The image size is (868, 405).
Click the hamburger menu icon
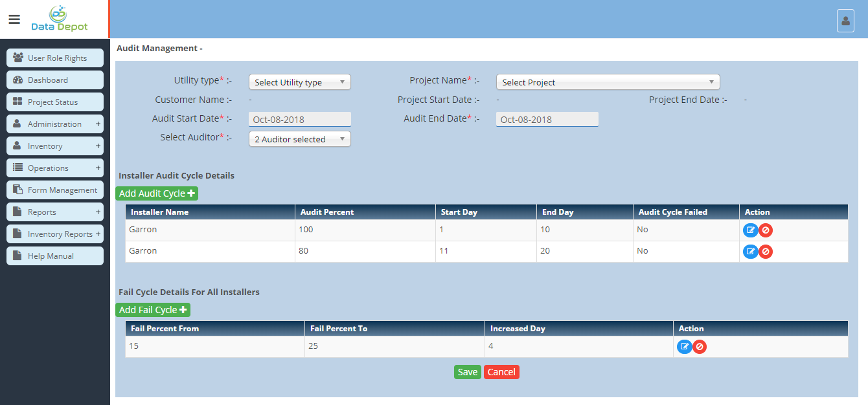click(14, 19)
